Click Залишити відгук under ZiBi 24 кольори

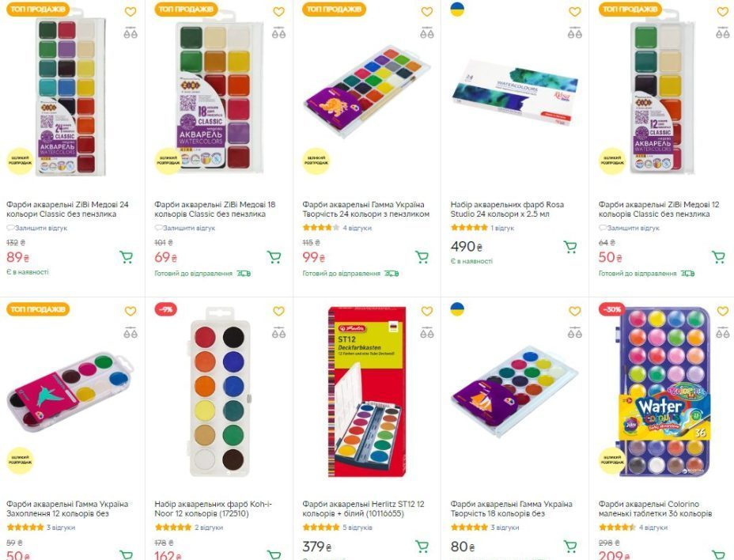[40, 228]
